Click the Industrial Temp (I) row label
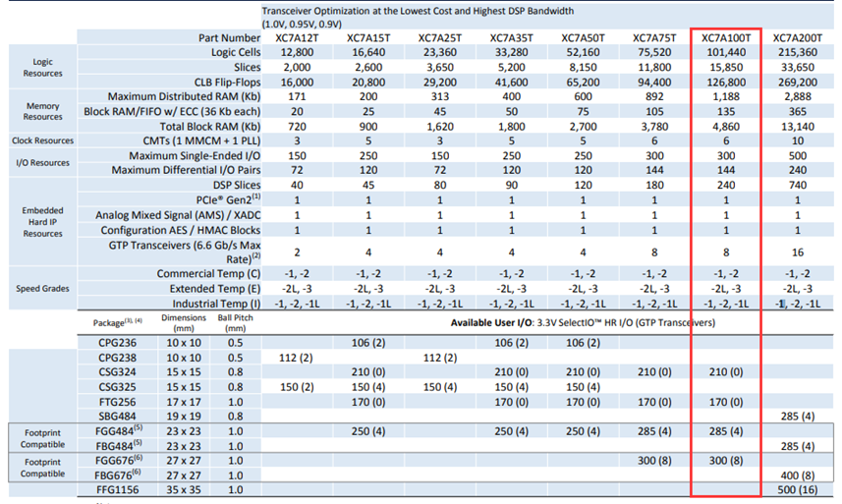 click(216, 304)
